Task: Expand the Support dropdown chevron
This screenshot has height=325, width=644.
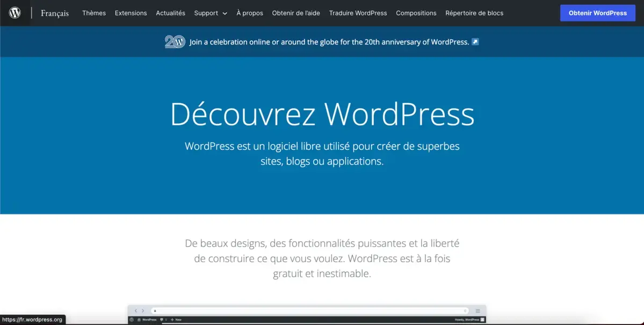Action: point(225,13)
